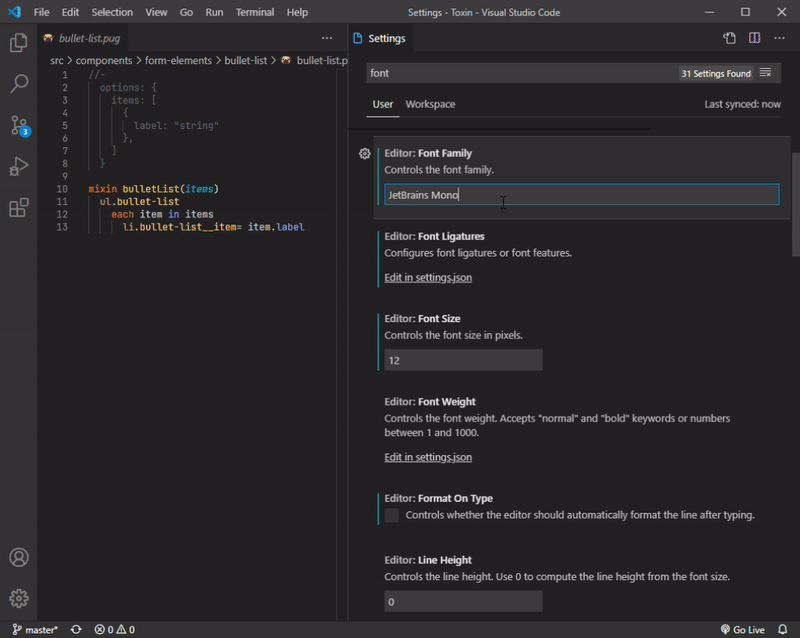Viewport: 800px width, 638px height.
Task: Switch to User settings tab
Action: click(383, 104)
